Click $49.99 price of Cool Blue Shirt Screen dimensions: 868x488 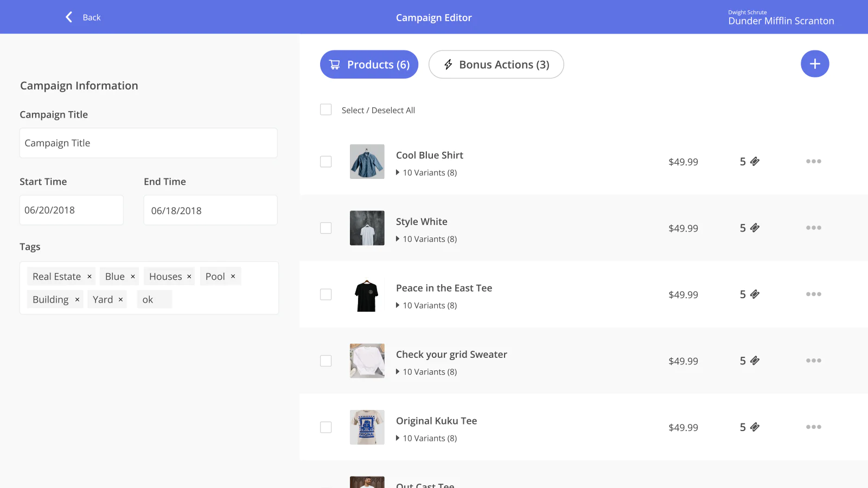(683, 162)
